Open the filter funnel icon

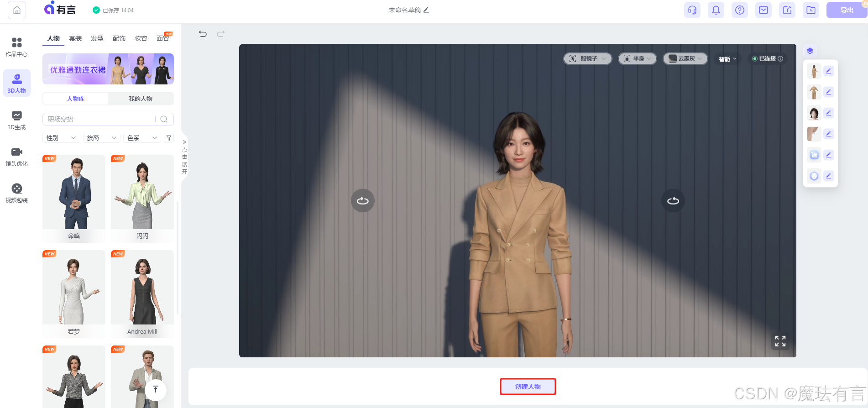click(x=169, y=138)
